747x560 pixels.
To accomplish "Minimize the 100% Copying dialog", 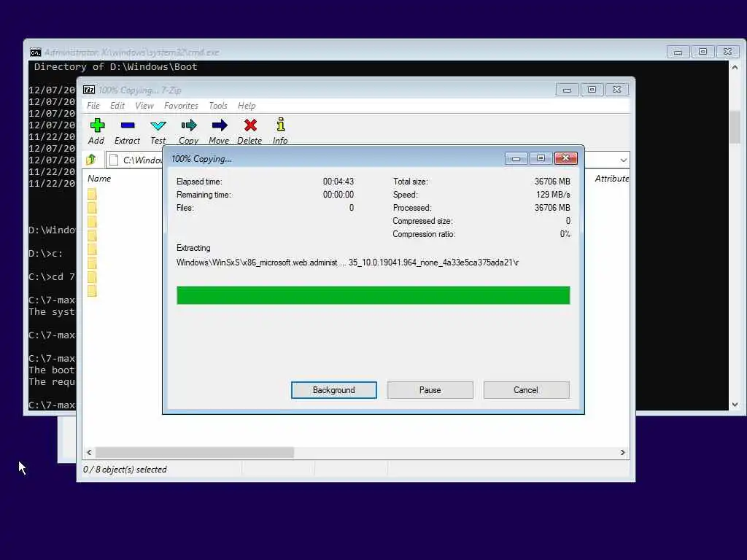I will tap(516, 158).
